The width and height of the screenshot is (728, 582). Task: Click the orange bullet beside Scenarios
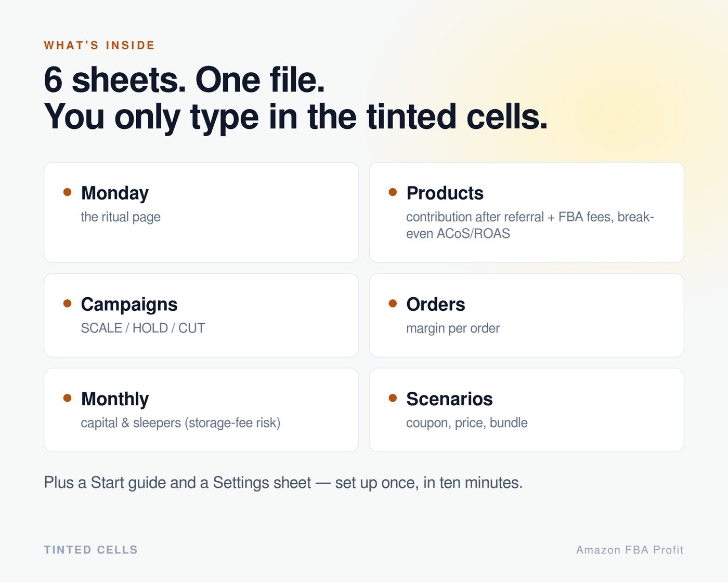click(393, 398)
